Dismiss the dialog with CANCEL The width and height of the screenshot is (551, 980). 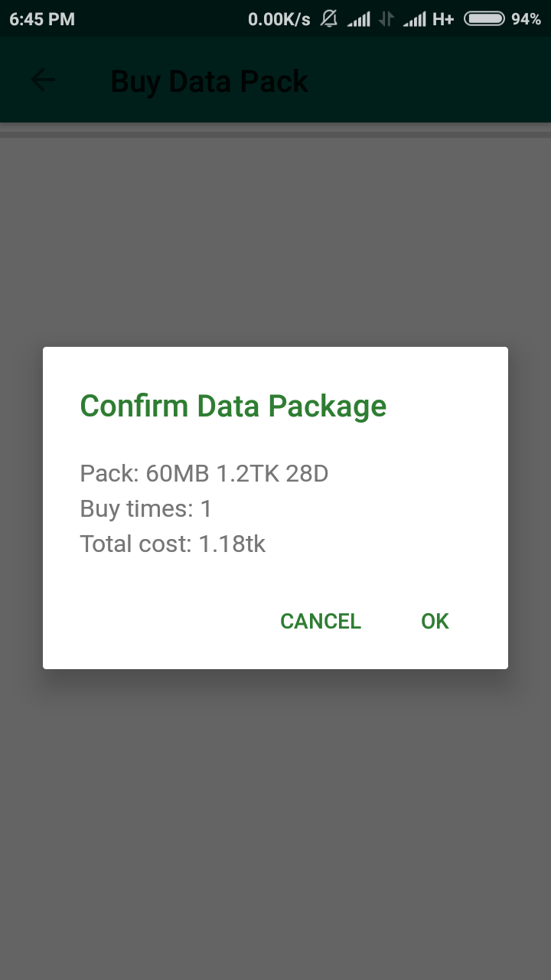click(x=321, y=621)
